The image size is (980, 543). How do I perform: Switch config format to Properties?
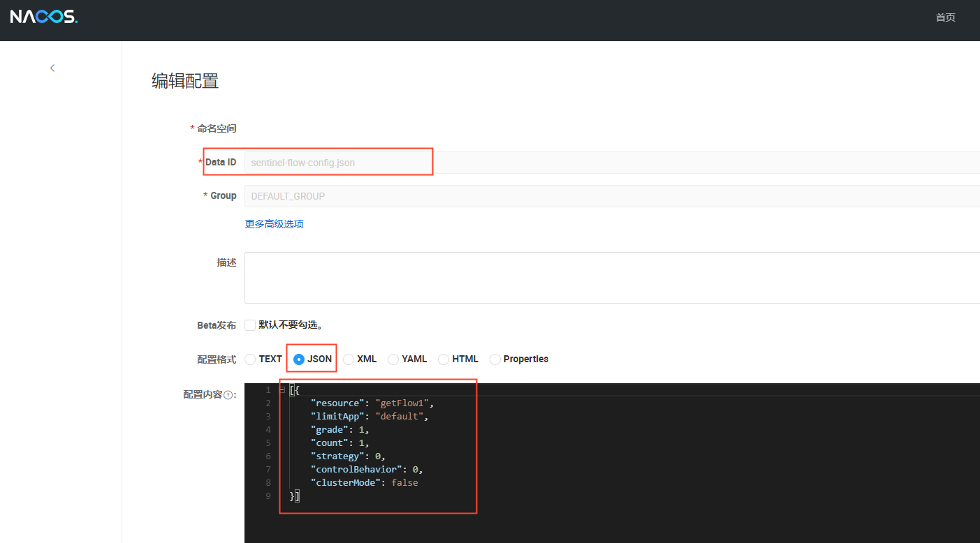coord(495,359)
